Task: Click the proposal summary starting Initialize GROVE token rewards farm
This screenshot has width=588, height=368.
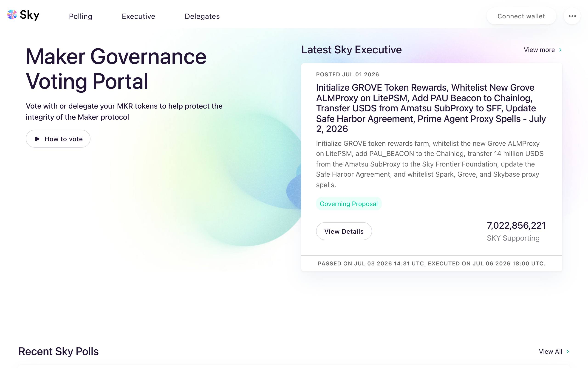Action: 430,164
